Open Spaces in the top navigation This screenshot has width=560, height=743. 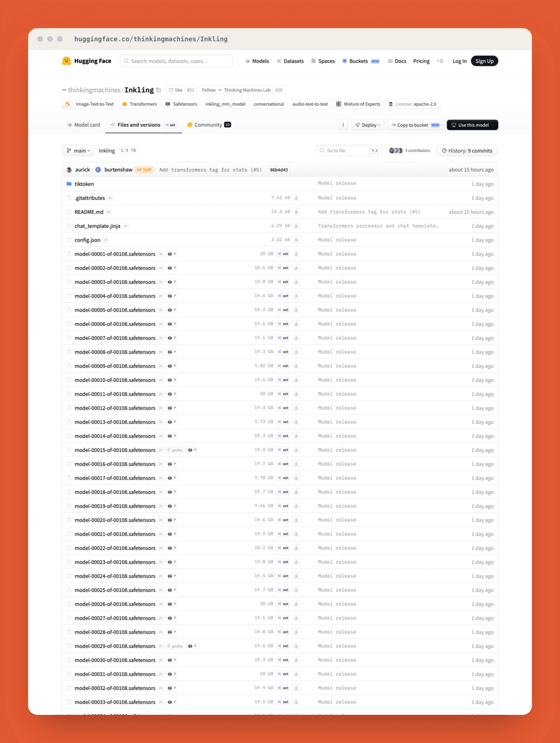coord(323,61)
